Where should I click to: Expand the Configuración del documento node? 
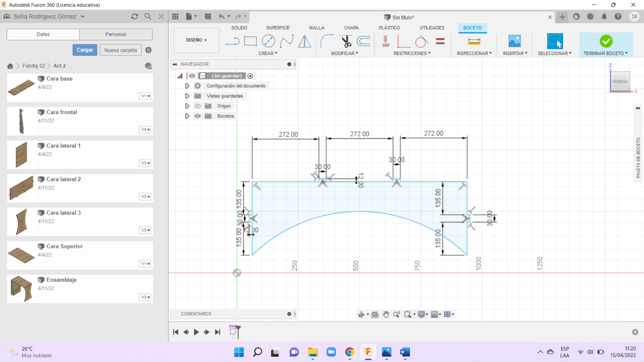[187, 86]
